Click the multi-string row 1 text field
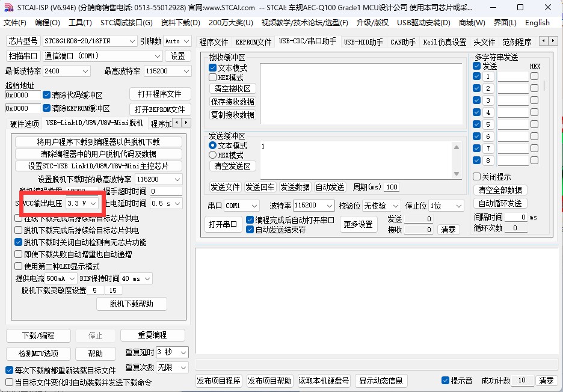Viewport: 563px width, 392px height. click(x=513, y=76)
